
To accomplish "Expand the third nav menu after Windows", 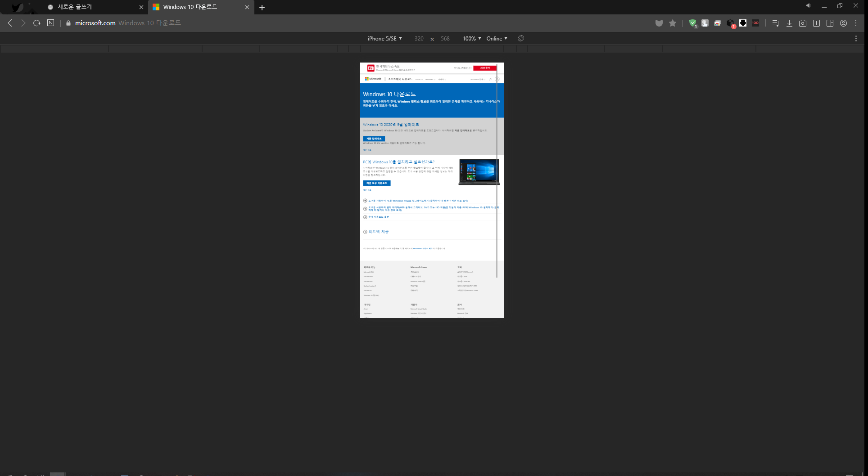I will 442,79.
